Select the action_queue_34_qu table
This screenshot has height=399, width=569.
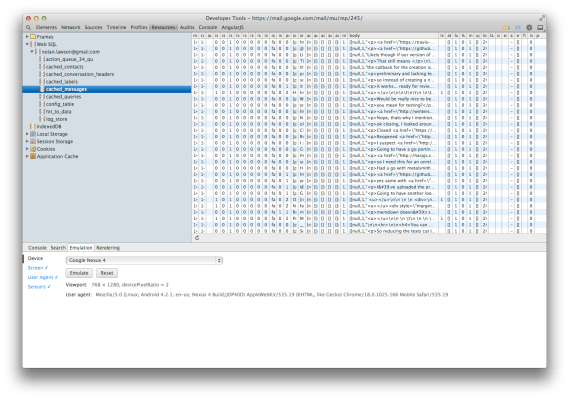click(x=69, y=59)
